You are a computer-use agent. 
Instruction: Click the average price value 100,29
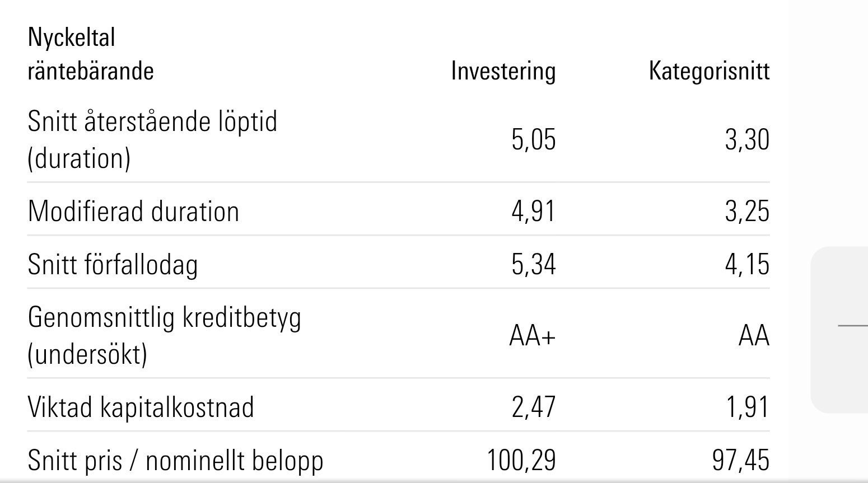tap(521, 461)
